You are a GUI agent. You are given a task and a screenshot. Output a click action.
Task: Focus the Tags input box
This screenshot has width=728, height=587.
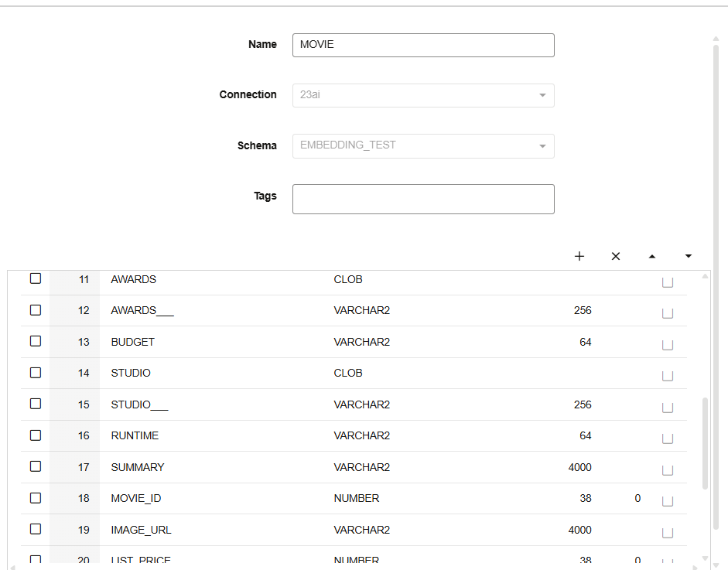(423, 199)
